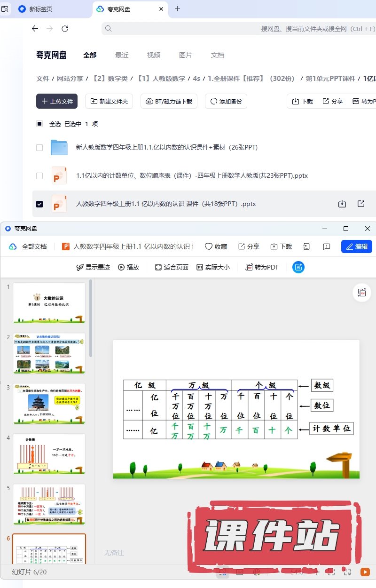This screenshot has width=376, height=588.
Task: Check the 1.1亿以内的计数单位 file checkbox
Action: point(39,176)
